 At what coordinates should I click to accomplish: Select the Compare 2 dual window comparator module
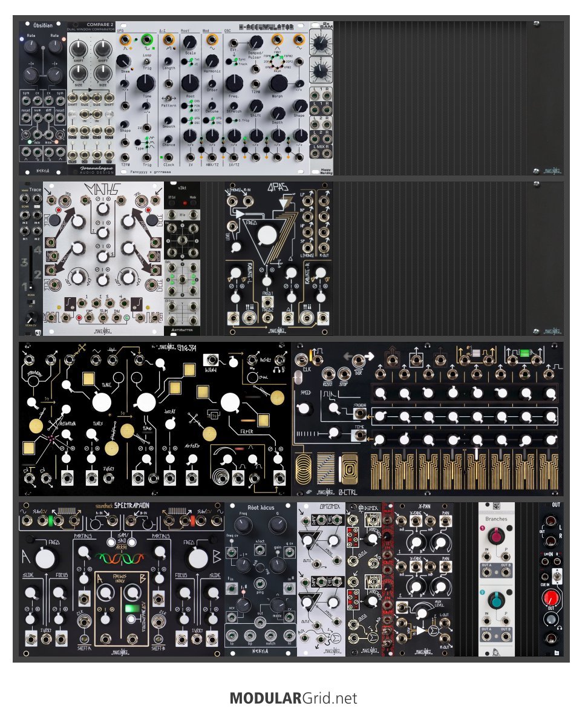(x=91, y=98)
